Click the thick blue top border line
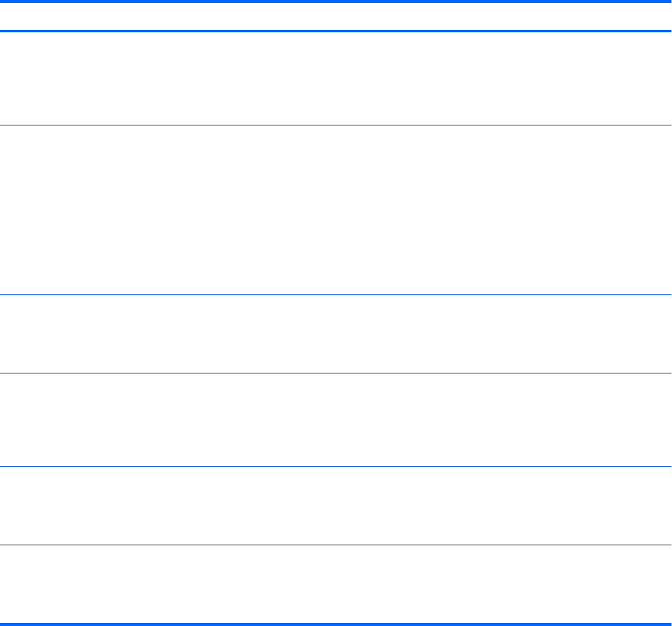 point(336,2)
